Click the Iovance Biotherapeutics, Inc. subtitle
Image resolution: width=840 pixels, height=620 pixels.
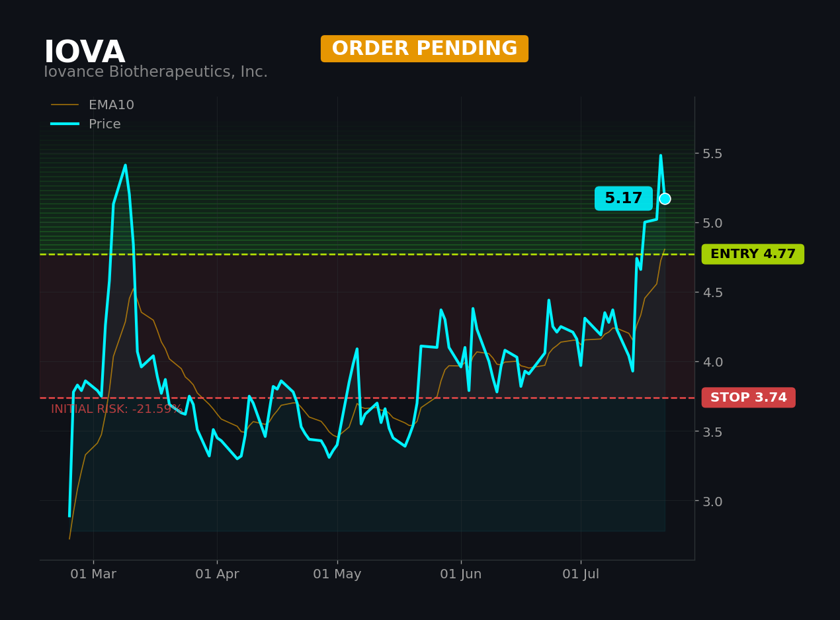pyautogui.click(x=155, y=72)
